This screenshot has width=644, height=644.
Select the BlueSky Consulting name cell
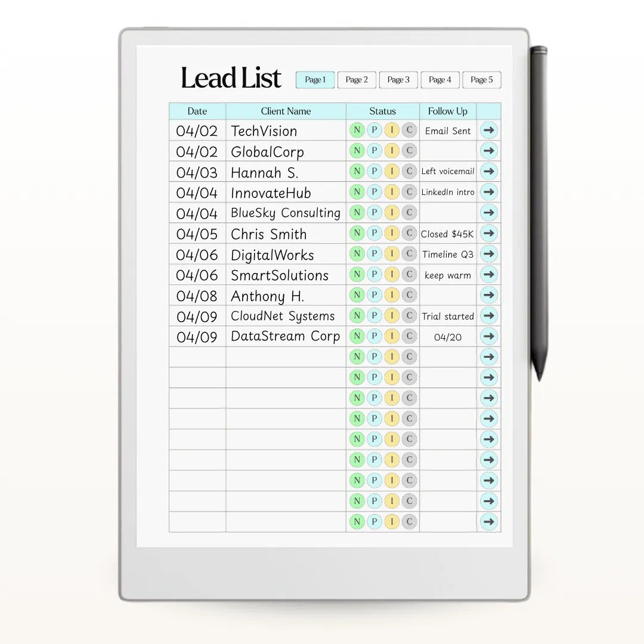click(x=286, y=213)
